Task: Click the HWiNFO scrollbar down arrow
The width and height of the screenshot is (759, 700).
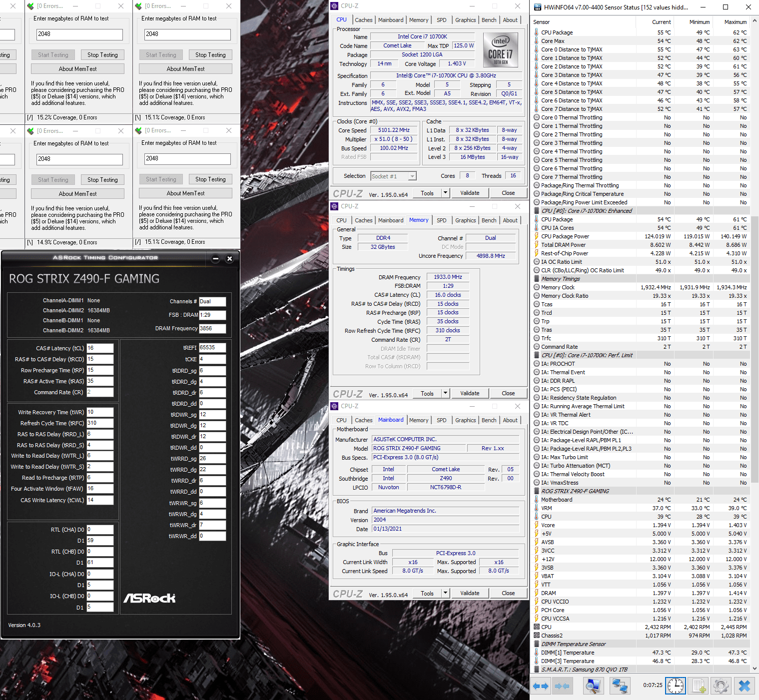Action: (755, 668)
